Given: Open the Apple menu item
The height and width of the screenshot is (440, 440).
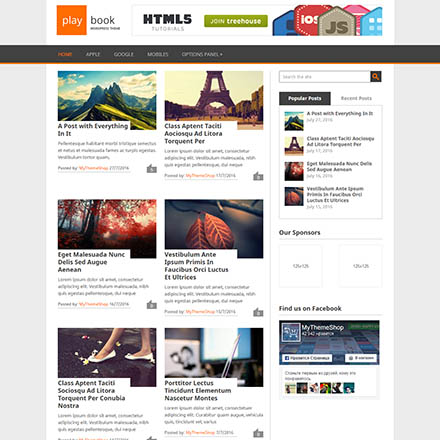Looking at the screenshot, I should click(93, 54).
